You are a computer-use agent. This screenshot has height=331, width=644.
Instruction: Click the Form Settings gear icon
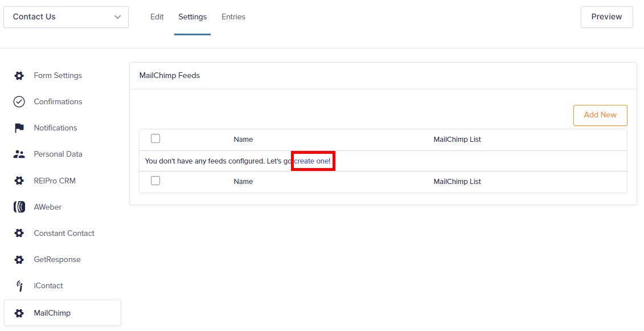point(19,76)
